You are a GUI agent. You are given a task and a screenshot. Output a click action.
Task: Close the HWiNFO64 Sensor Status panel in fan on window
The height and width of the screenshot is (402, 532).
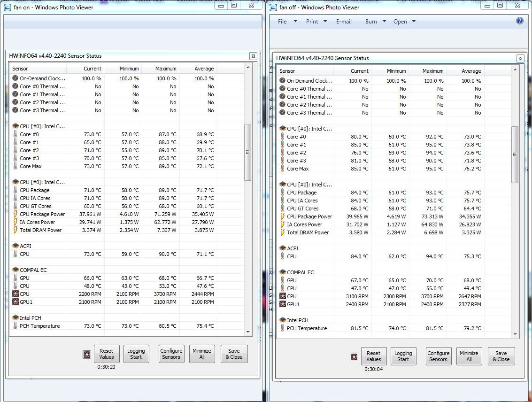[253, 56]
